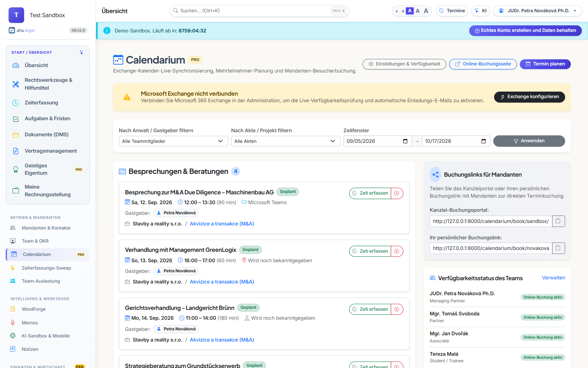Open Geistiges Eigentum in sidebar

(x=48, y=169)
